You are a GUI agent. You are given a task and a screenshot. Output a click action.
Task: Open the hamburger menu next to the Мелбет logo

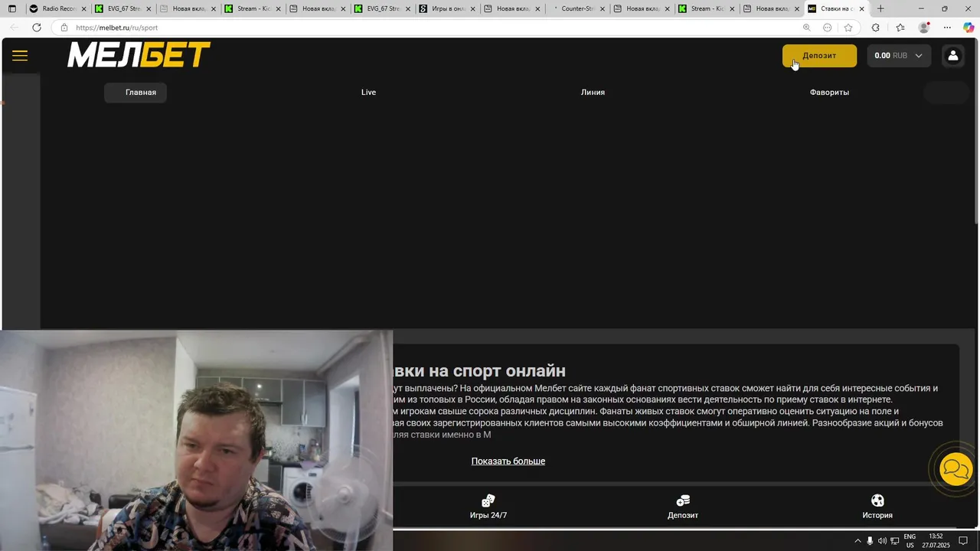click(20, 55)
